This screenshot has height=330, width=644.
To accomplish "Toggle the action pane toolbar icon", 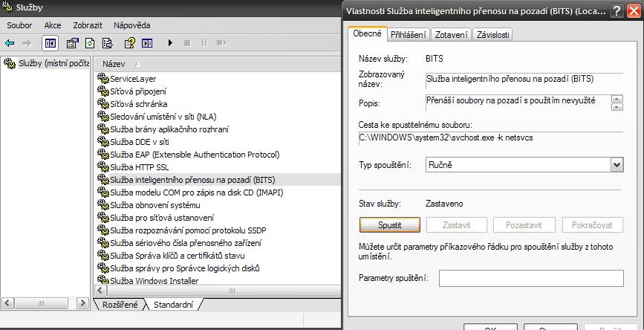I will [147, 43].
